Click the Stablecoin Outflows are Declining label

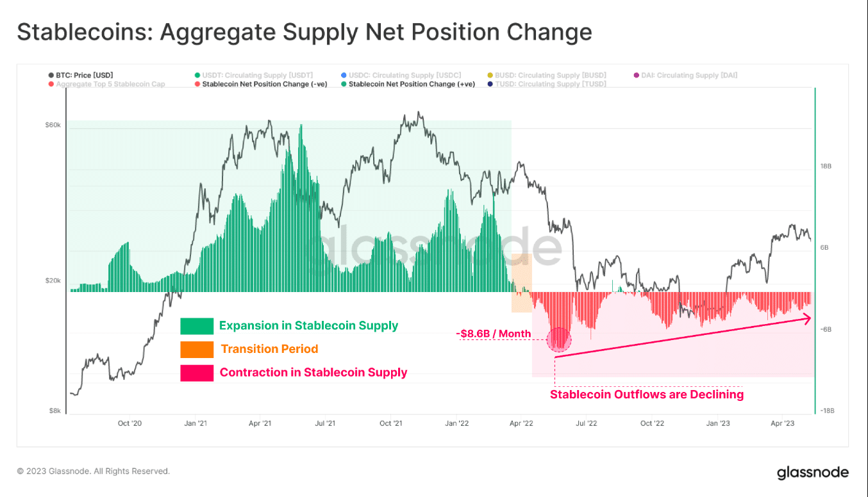coord(647,395)
